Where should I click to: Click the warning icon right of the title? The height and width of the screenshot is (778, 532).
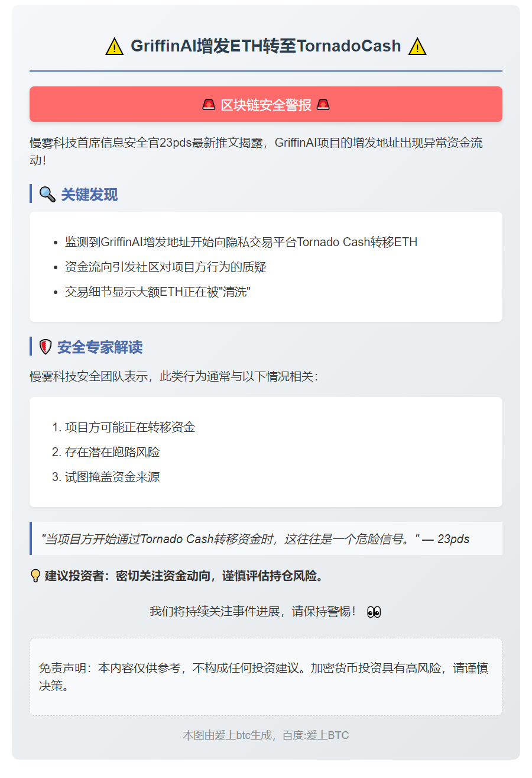tap(417, 46)
